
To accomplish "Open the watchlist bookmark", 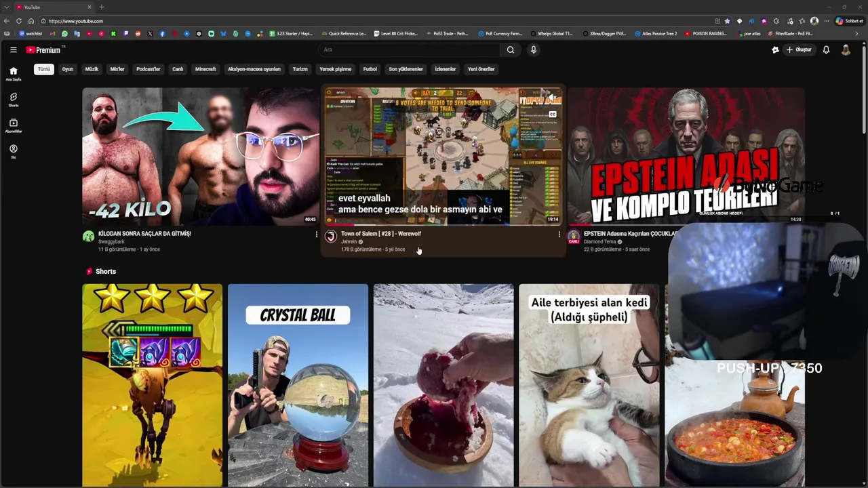I will [x=31, y=33].
